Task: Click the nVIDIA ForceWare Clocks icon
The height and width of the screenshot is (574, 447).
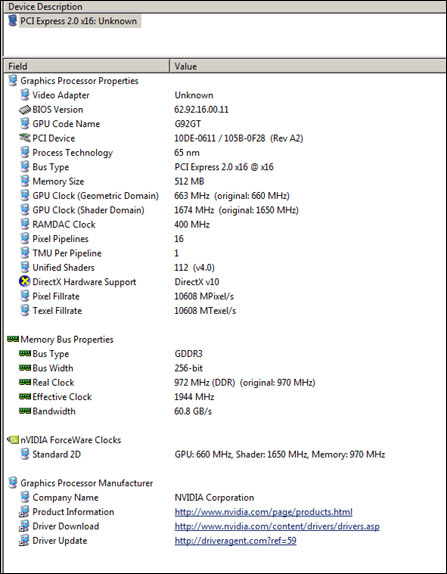Action: [x=13, y=440]
